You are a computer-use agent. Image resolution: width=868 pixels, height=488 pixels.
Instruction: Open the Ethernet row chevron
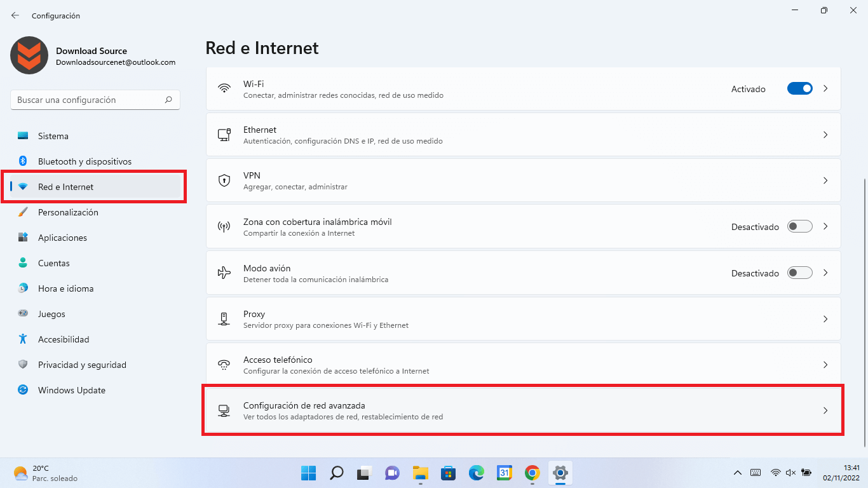click(825, 135)
